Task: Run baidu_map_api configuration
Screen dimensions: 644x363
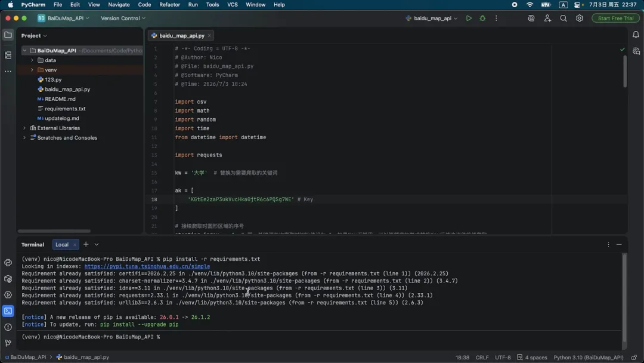Action: coord(469,19)
